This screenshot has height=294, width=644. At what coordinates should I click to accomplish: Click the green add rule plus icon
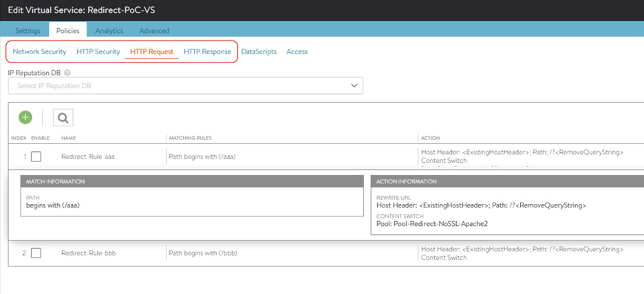[x=25, y=117]
